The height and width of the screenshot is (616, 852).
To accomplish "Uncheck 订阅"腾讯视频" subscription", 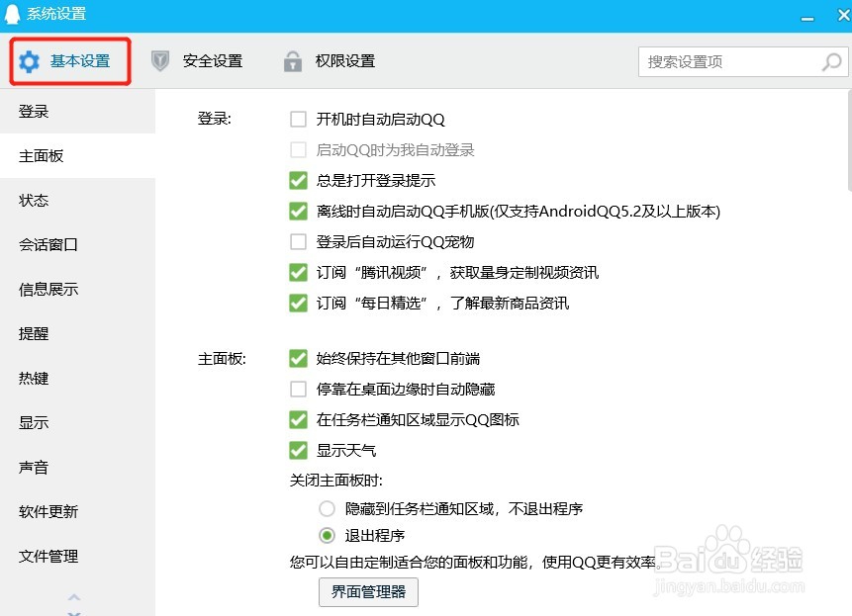I will pos(298,273).
